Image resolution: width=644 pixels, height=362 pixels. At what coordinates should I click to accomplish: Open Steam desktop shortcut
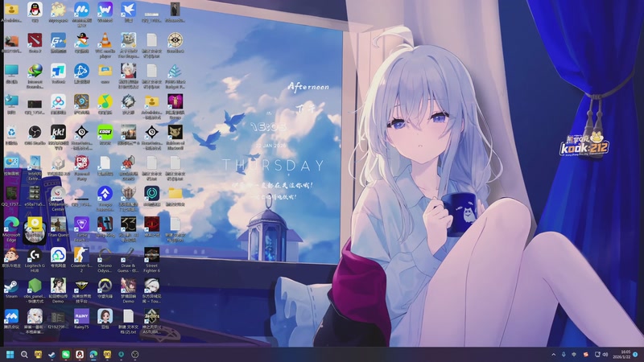click(x=11, y=286)
